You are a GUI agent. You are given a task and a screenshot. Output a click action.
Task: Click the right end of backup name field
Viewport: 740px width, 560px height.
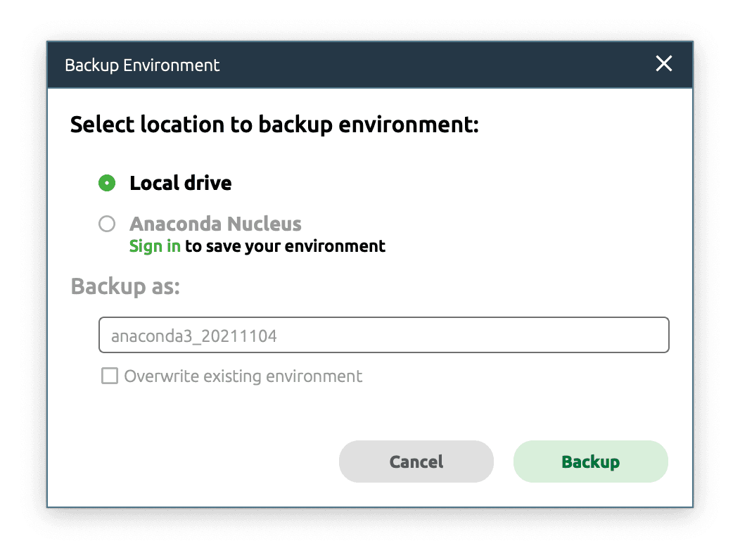click(651, 335)
